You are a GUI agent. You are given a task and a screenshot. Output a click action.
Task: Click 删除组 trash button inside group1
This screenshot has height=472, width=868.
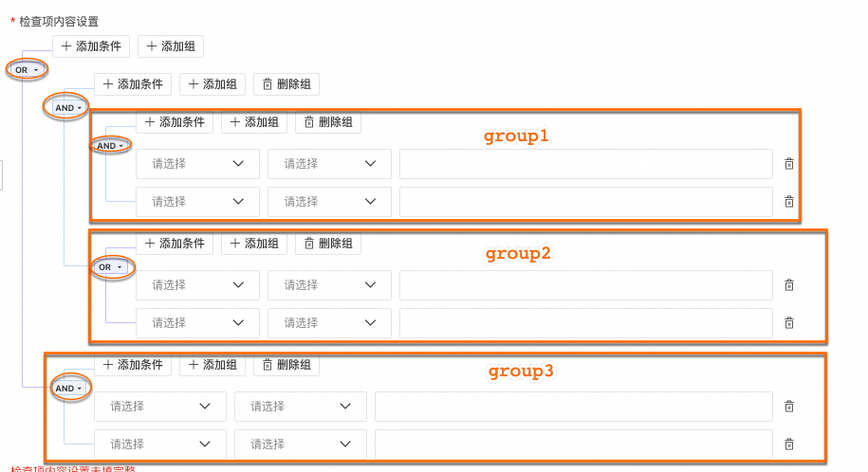click(328, 122)
